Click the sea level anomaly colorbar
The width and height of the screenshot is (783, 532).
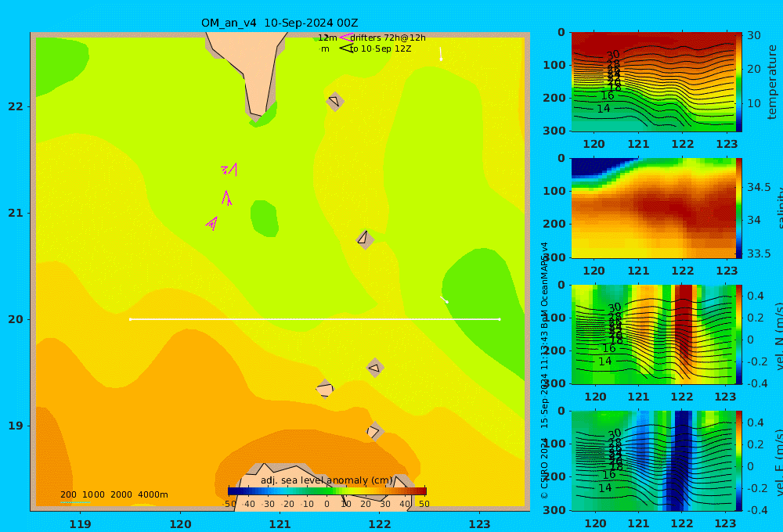327,491
